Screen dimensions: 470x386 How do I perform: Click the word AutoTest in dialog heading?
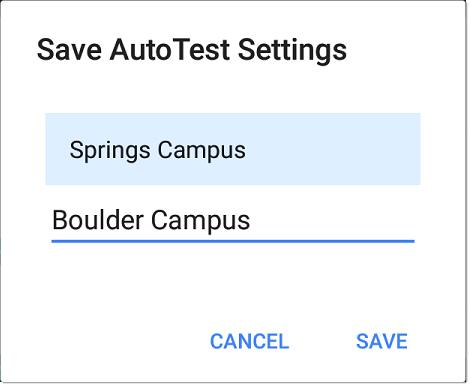coord(169,50)
